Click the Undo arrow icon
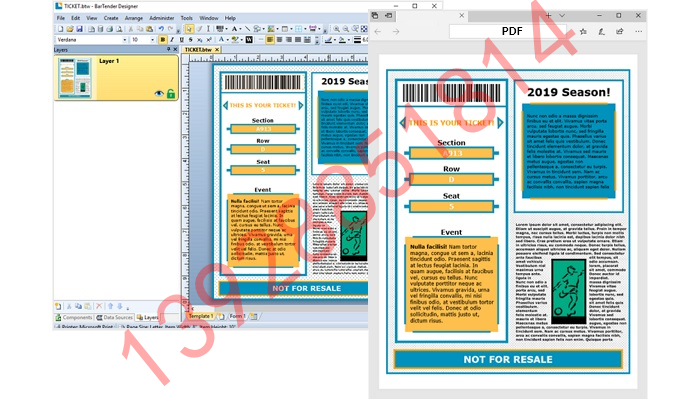Viewport: 700px width, 399px height. click(161, 29)
